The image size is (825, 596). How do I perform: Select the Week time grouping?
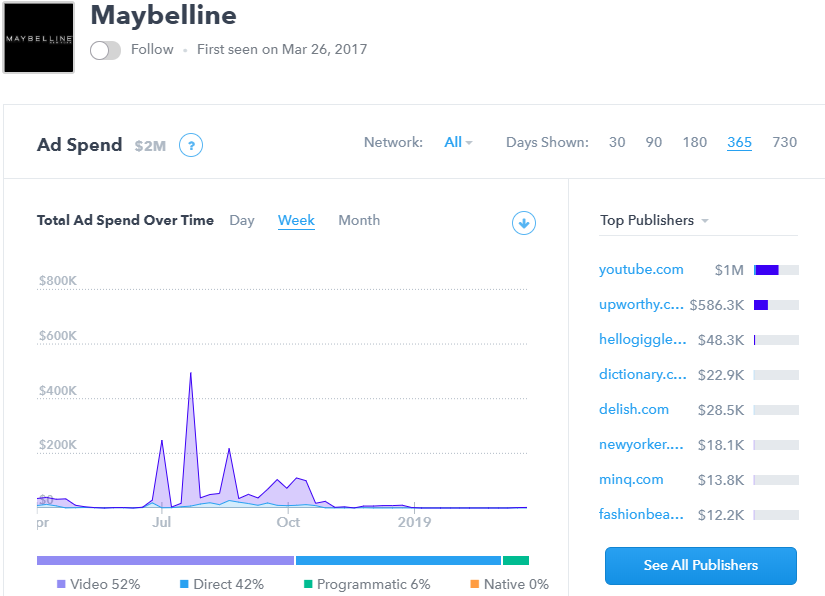296,220
